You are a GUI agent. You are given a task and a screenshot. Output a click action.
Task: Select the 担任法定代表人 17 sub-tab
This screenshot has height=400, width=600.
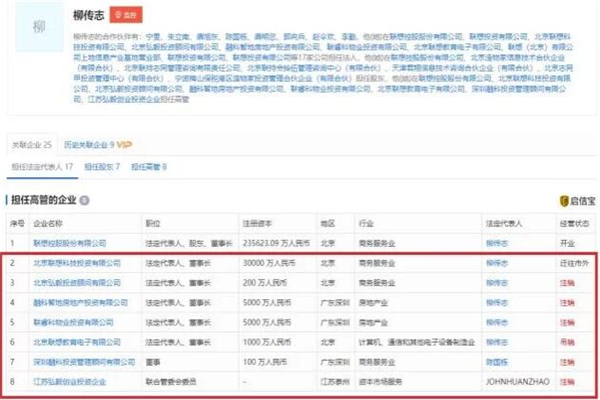click(x=42, y=167)
